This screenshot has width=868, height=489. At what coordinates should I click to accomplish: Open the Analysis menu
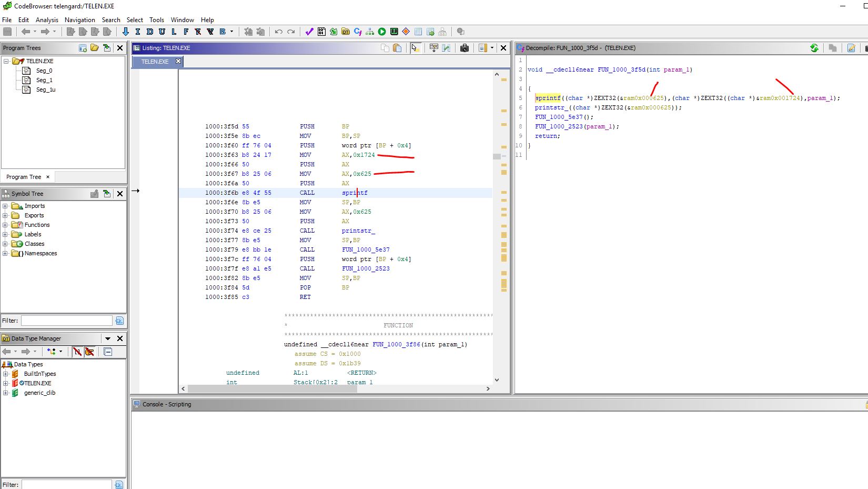click(x=47, y=20)
